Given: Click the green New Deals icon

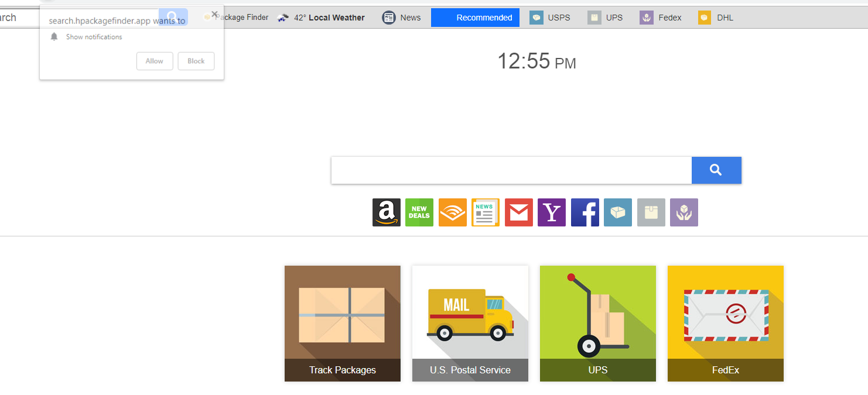Looking at the screenshot, I should [419, 212].
